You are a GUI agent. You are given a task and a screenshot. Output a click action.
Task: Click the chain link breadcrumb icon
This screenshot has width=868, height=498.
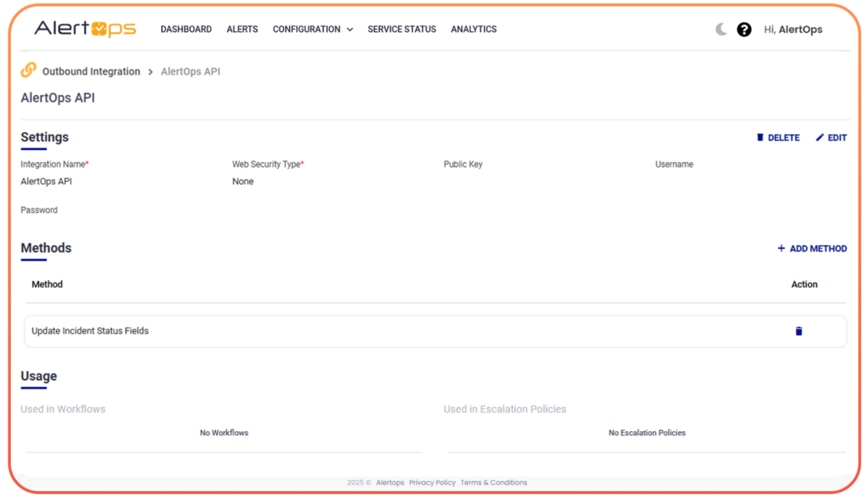pos(28,71)
